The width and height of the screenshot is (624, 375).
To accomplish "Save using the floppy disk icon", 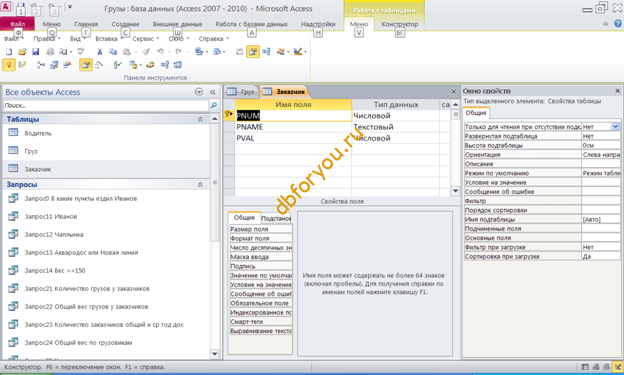I will click(x=35, y=52).
